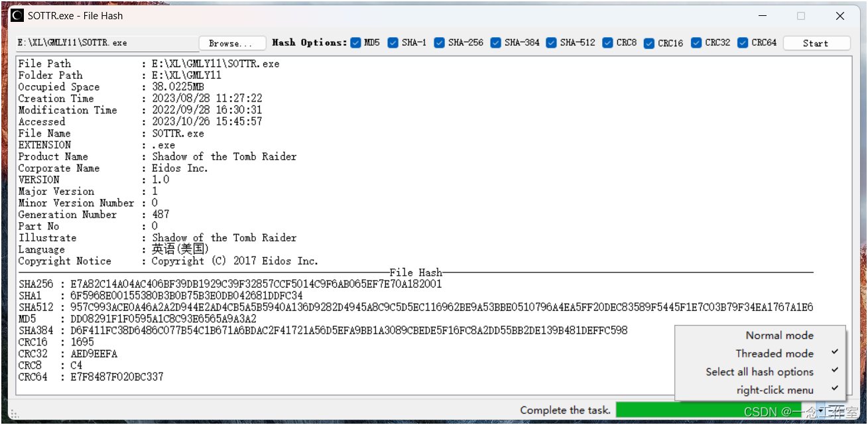Image resolution: width=868 pixels, height=425 pixels.
Task: Toggle the CRC16 checkbox
Action: (649, 42)
